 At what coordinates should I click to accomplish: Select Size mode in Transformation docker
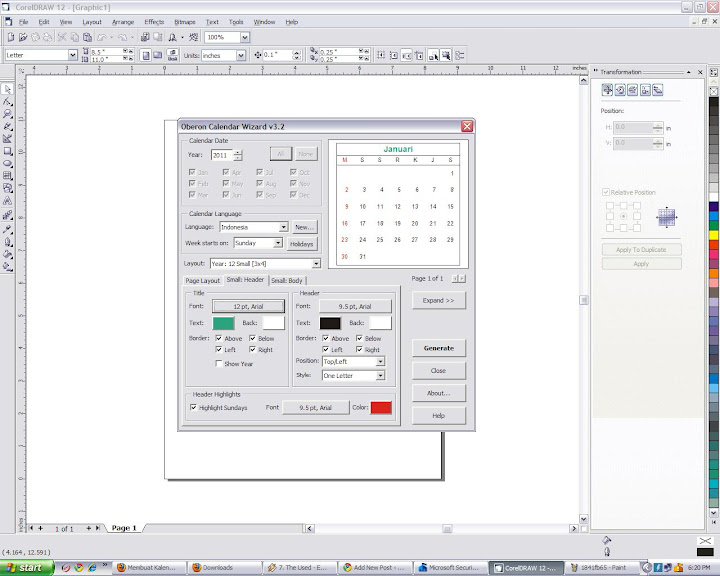click(645, 90)
